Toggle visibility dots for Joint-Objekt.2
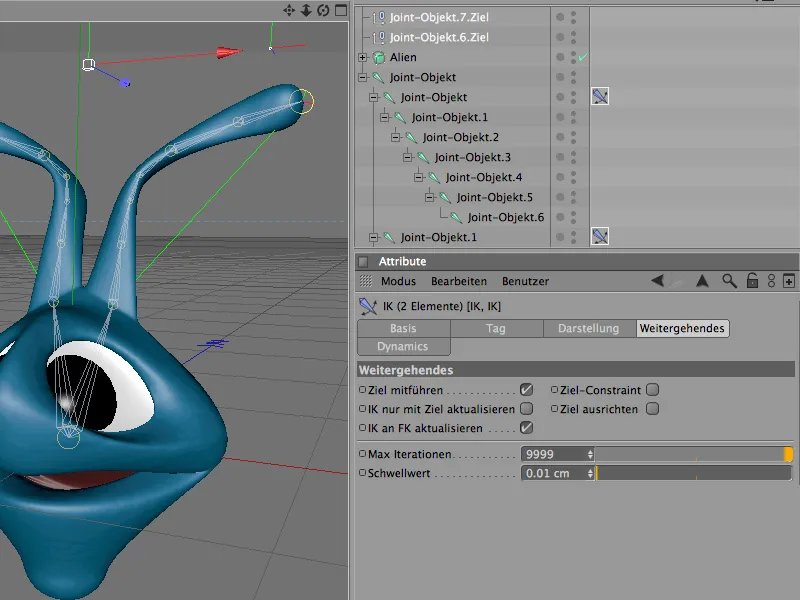Viewport: 800px width, 600px height. [573, 137]
